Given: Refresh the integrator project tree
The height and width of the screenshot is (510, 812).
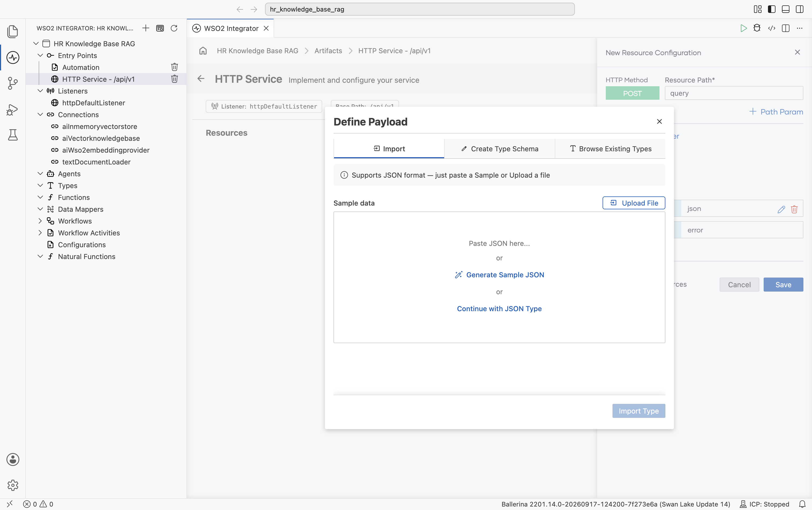Looking at the screenshot, I should (x=174, y=28).
